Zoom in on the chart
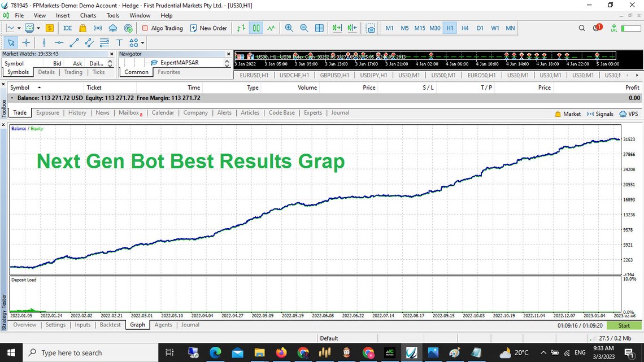644x362 pixels. pyautogui.click(x=289, y=28)
